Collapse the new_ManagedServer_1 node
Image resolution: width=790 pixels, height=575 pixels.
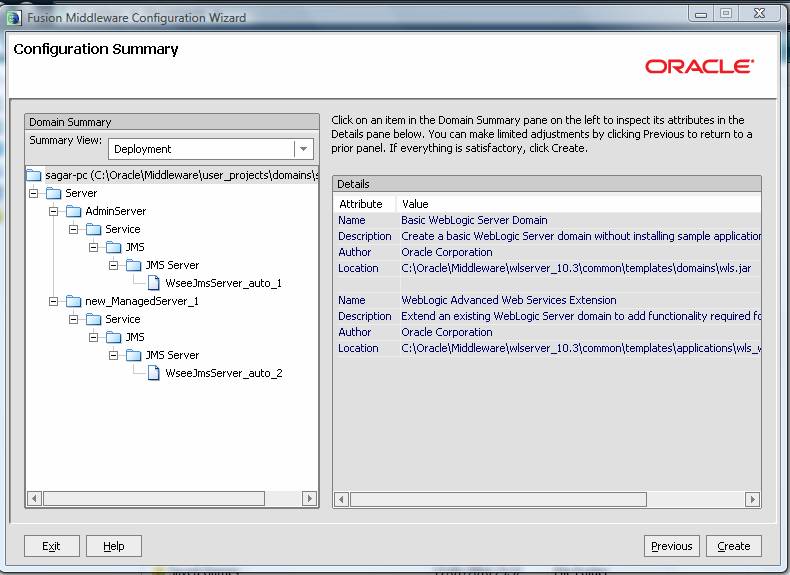pyautogui.click(x=53, y=301)
